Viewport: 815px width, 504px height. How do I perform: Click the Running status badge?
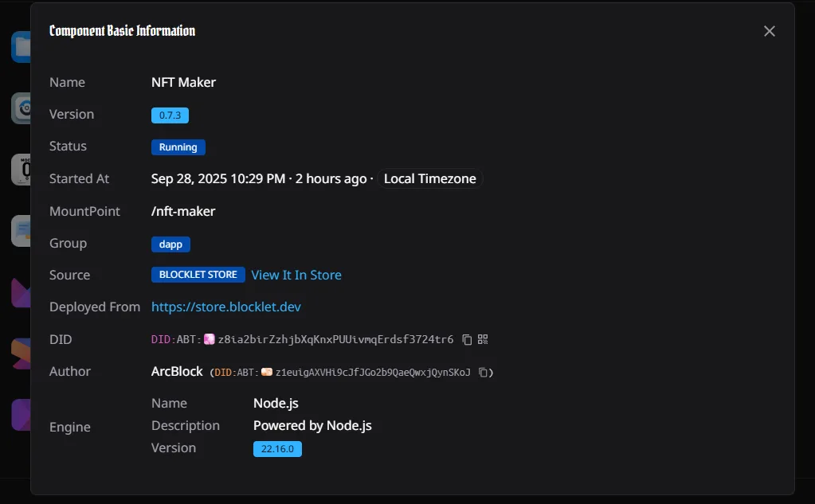pyautogui.click(x=178, y=147)
